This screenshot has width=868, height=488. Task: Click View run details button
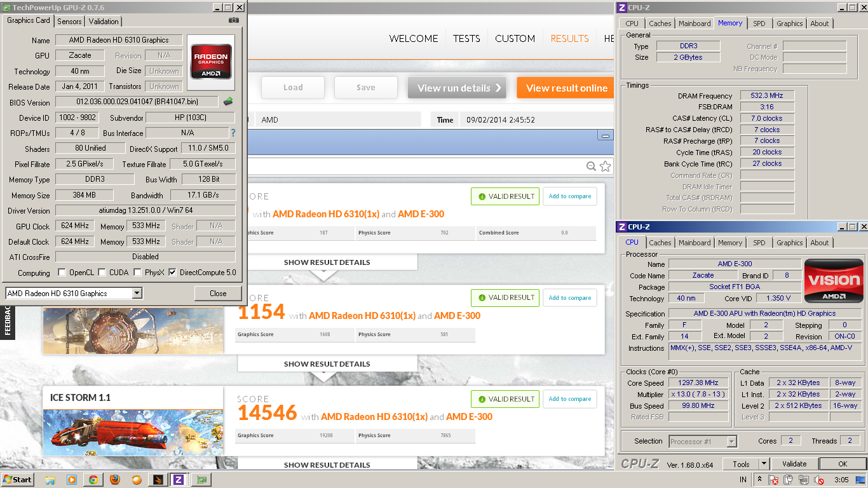click(457, 88)
